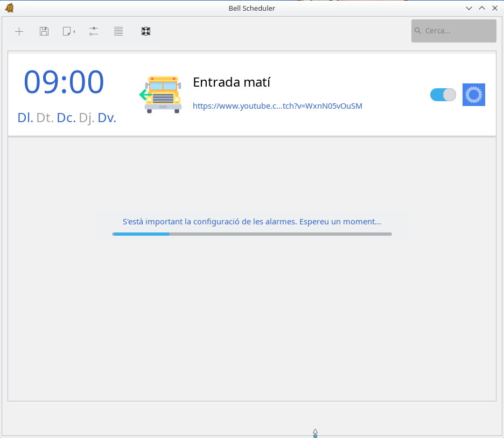Click the Entrada matí bell title
This screenshot has width=504, height=438.
click(x=232, y=82)
